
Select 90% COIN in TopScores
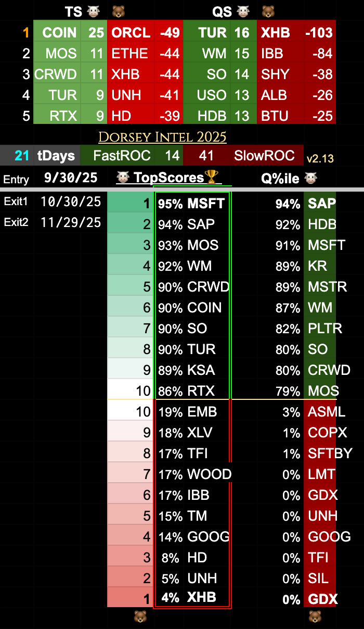coord(190,308)
